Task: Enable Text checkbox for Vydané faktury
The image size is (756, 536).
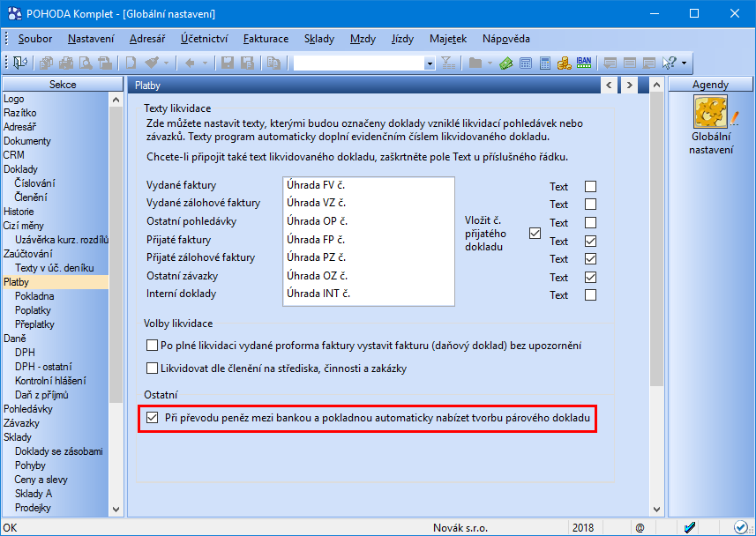Action: pos(590,187)
